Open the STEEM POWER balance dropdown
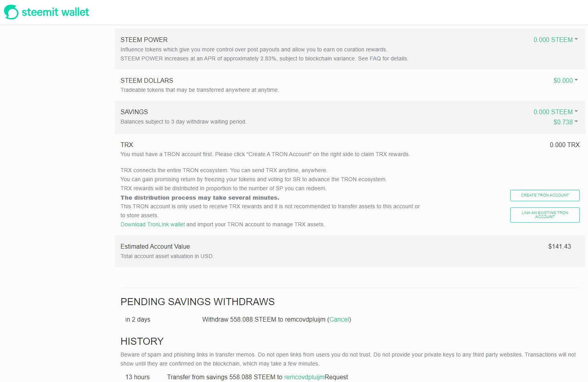588x382 pixels. click(x=555, y=40)
